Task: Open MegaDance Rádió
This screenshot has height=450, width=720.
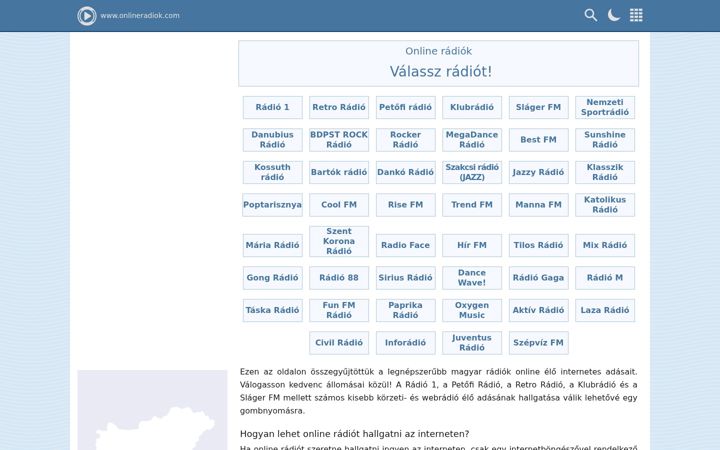Action: click(472, 140)
